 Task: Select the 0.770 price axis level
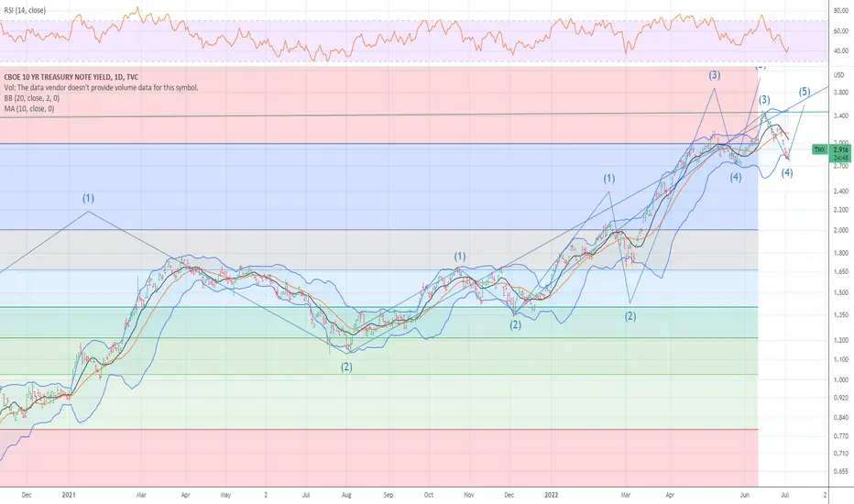point(840,436)
